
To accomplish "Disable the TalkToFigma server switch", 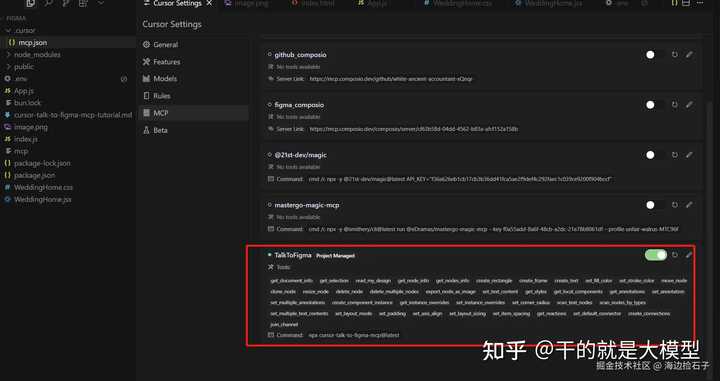I will point(656,255).
